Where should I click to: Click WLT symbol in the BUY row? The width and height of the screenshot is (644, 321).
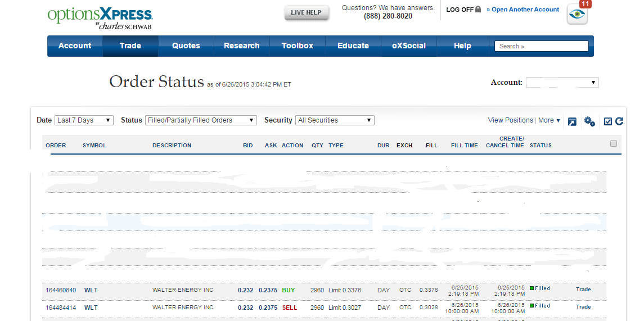[x=91, y=290]
